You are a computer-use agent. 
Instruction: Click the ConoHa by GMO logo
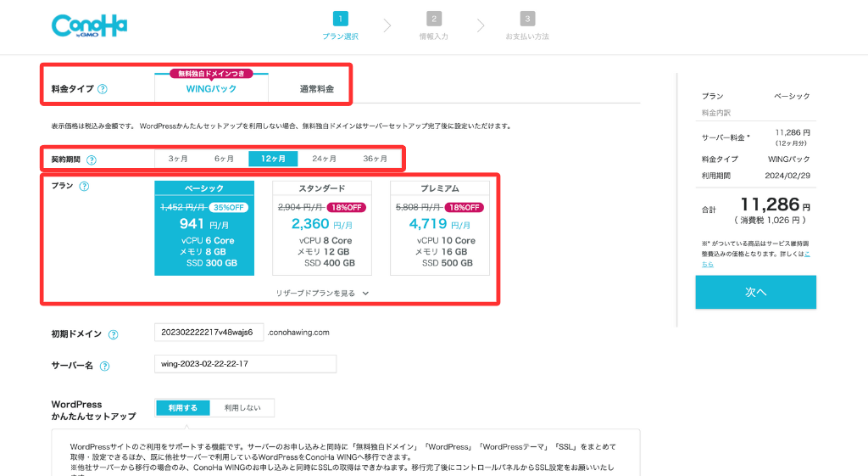click(89, 25)
